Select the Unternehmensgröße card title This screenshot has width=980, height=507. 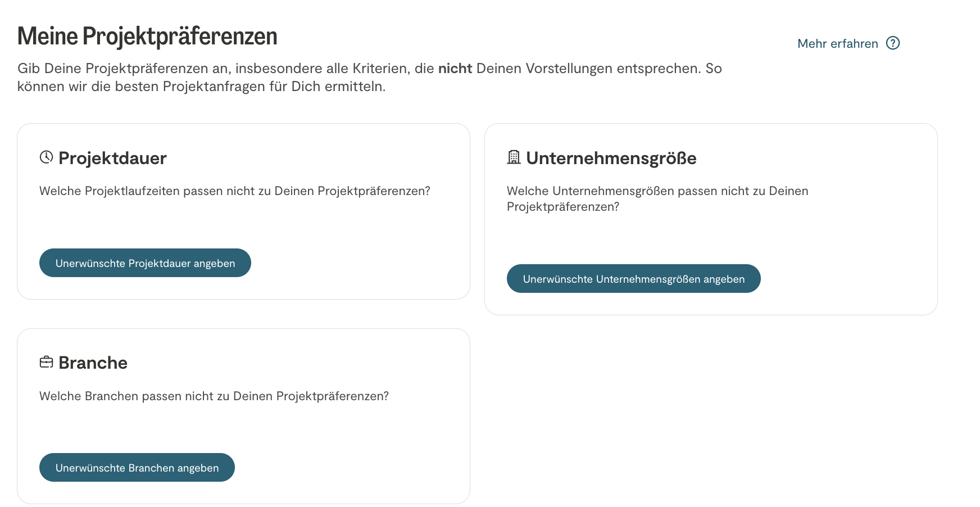(x=611, y=159)
